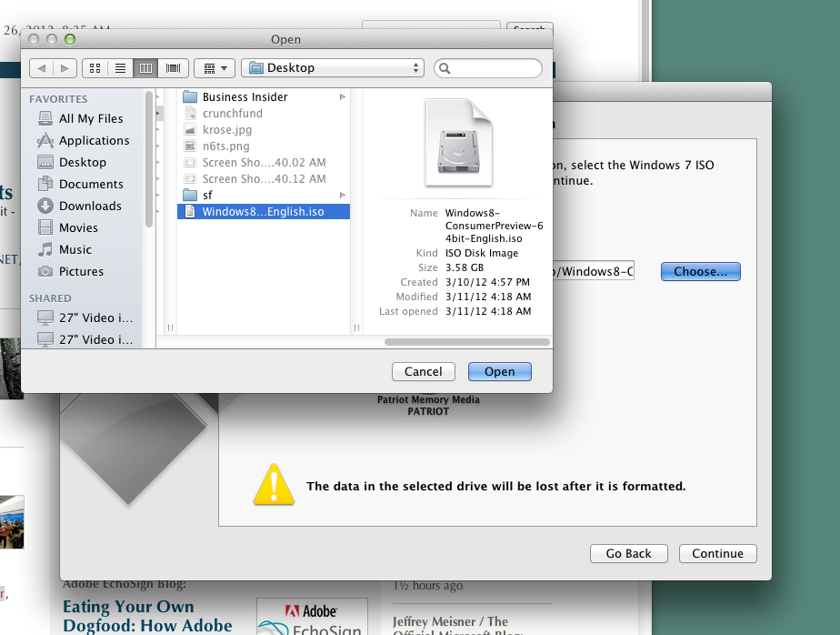
Task: Switch to icon view in Open dialog
Action: (95, 68)
